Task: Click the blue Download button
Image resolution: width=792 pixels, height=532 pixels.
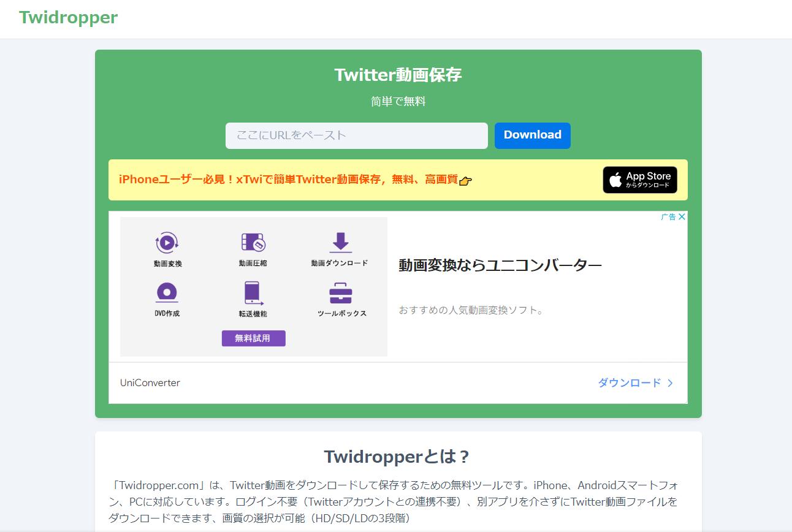Action: click(533, 135)
